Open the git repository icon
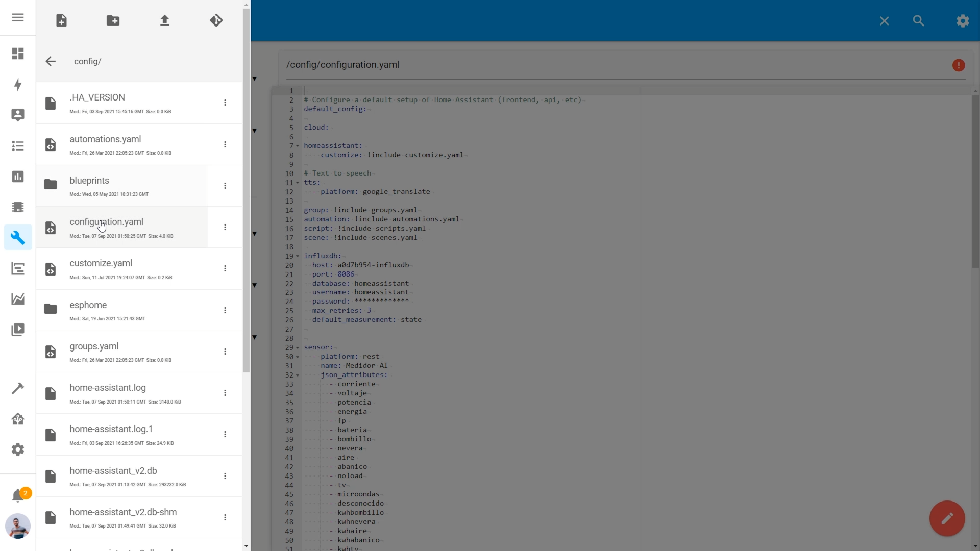Viewport: 980px width, 551px height. pyautogui.click(x=216, y=20)
